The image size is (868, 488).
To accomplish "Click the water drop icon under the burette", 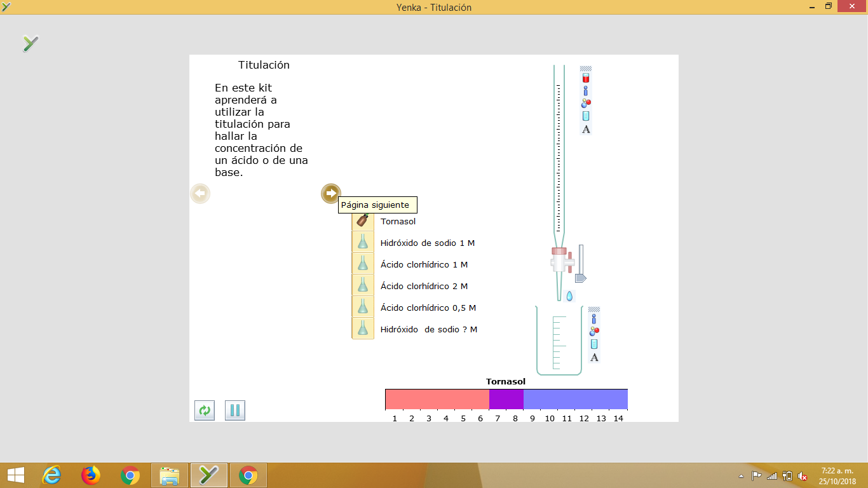I will pos(569,295).
